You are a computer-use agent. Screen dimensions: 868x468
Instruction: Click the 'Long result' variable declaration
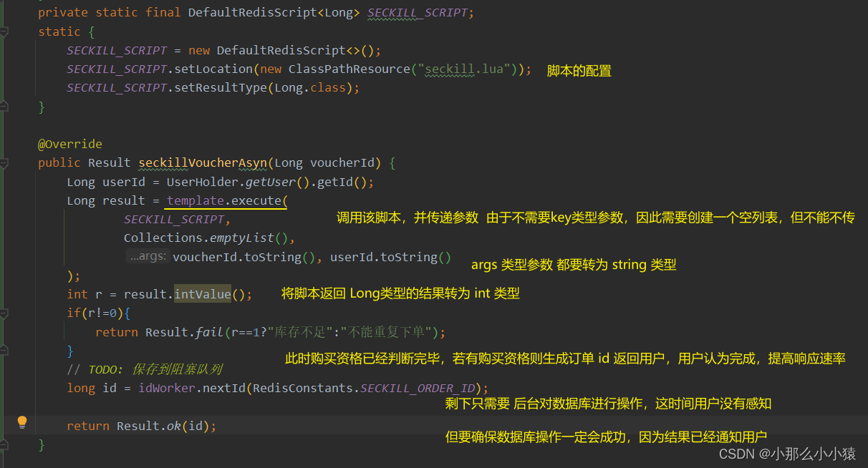[x=105, y=200]
